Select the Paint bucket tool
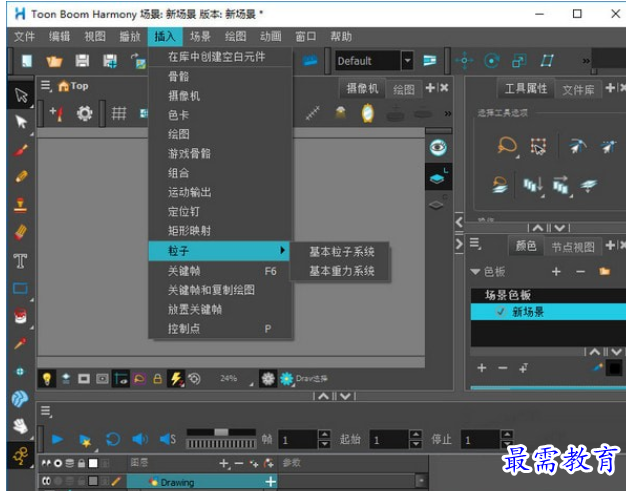This screenshot has width=626, height=491. 21,316
